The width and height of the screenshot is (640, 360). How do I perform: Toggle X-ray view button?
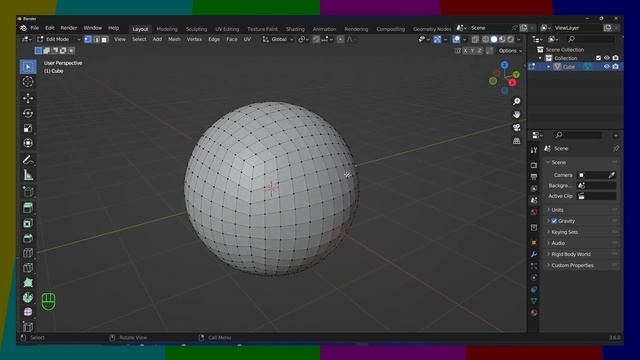click(x=475, y=39)
